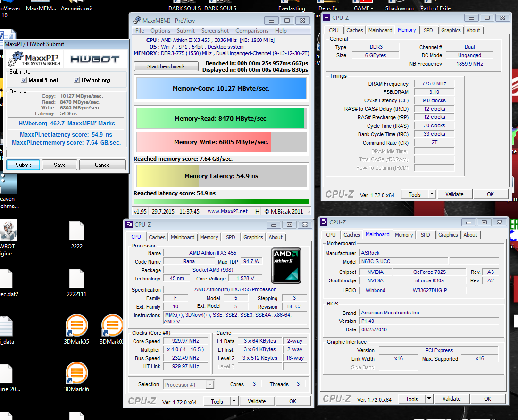This screenshot has height=420, width=518.
Task: Maximize the CPU-Z Memory window
Action: point(487,18)
